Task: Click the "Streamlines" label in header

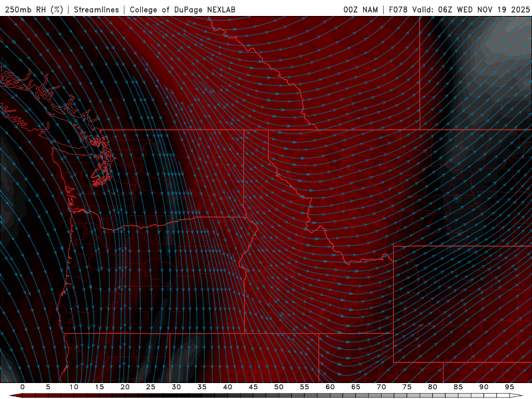Action: coord(96,9)
